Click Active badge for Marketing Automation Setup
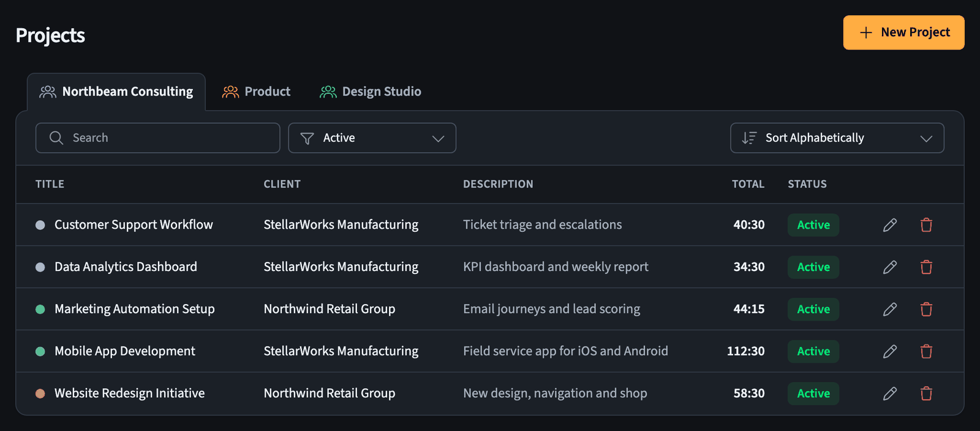Viewport: 980px width, 431px height. point(813,309)
